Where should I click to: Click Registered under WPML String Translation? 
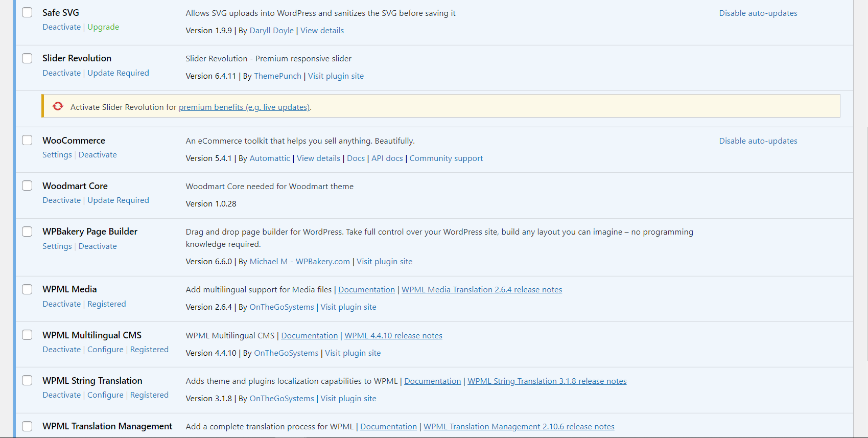149,395
